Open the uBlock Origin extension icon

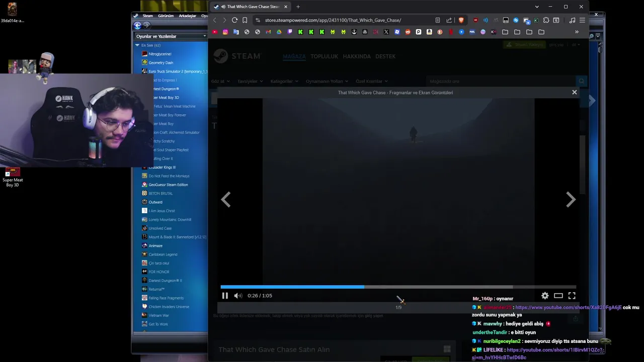click(x=475, y=20)
